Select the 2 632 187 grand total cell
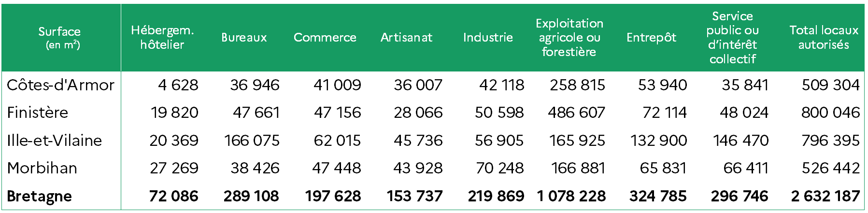This screenshot has width=868, height=213. 825,196
